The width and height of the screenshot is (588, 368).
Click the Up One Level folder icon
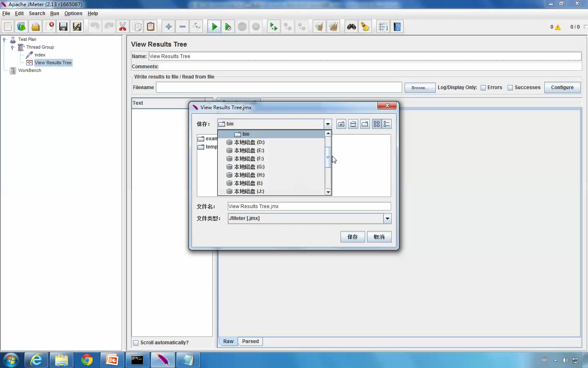341,124
